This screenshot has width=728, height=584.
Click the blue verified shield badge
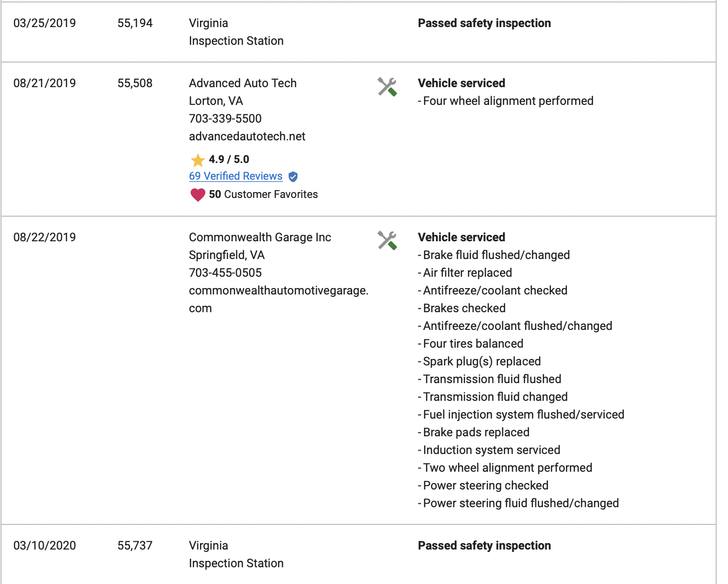293,176
